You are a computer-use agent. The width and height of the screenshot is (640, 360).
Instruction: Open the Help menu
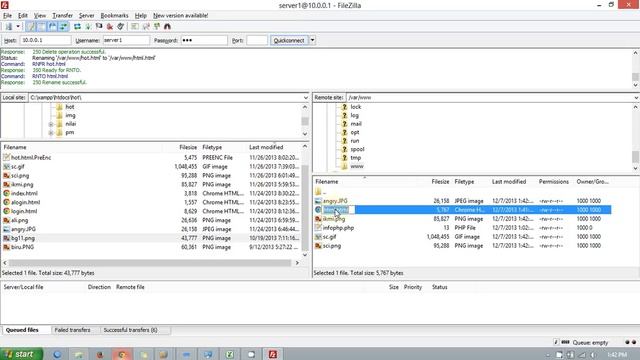(140, 16)
